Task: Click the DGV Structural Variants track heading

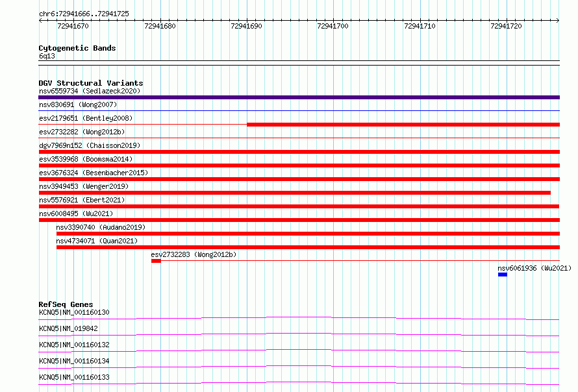Action: [91, 83]
